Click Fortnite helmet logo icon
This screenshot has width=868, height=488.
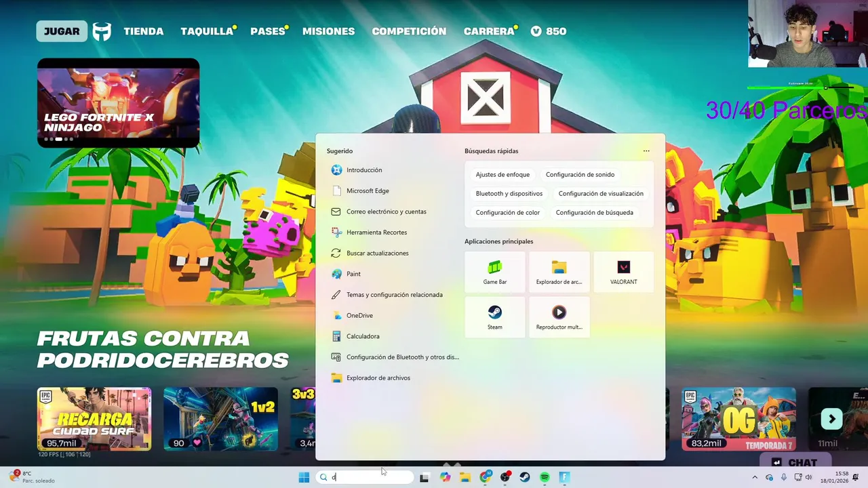[102, 32]
